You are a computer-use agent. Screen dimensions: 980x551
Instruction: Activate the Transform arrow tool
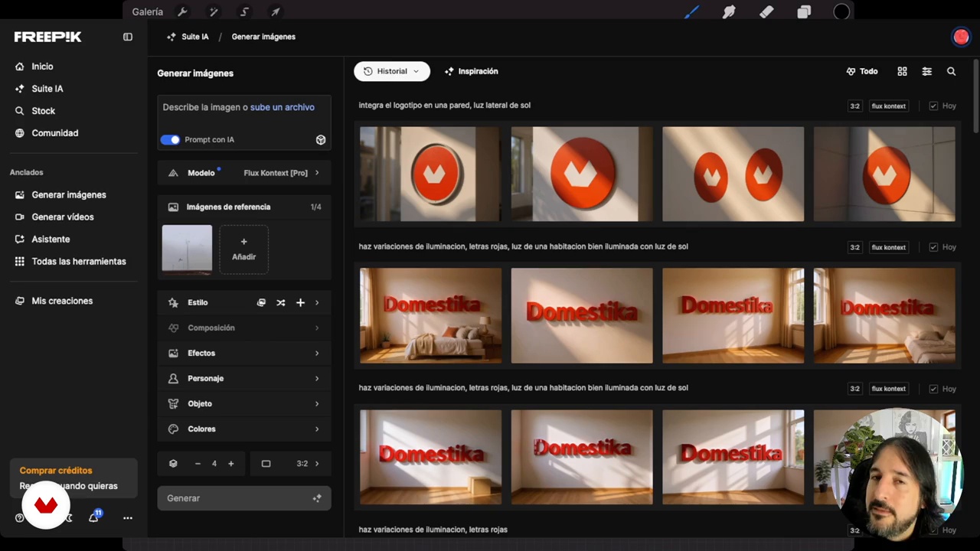click(x=275, y=11)
